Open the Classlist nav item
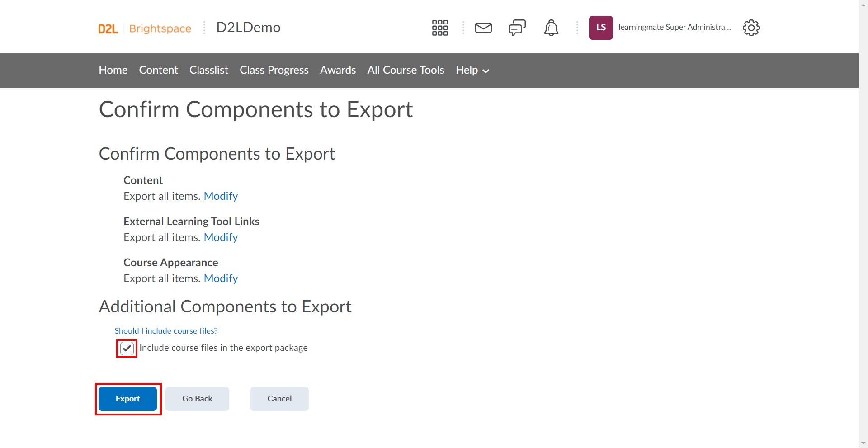Screen dimensions: 868x448 click(x=208, y=70)
